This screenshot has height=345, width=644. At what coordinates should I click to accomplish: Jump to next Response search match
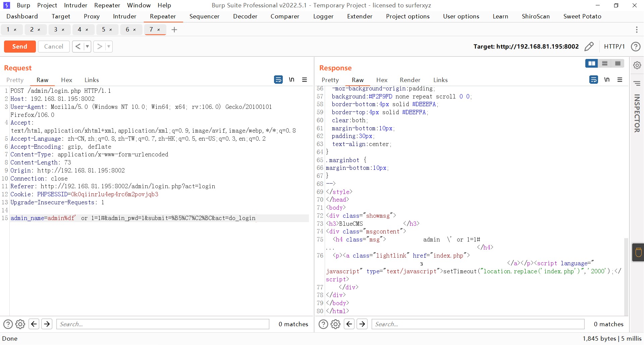[362, 324]
